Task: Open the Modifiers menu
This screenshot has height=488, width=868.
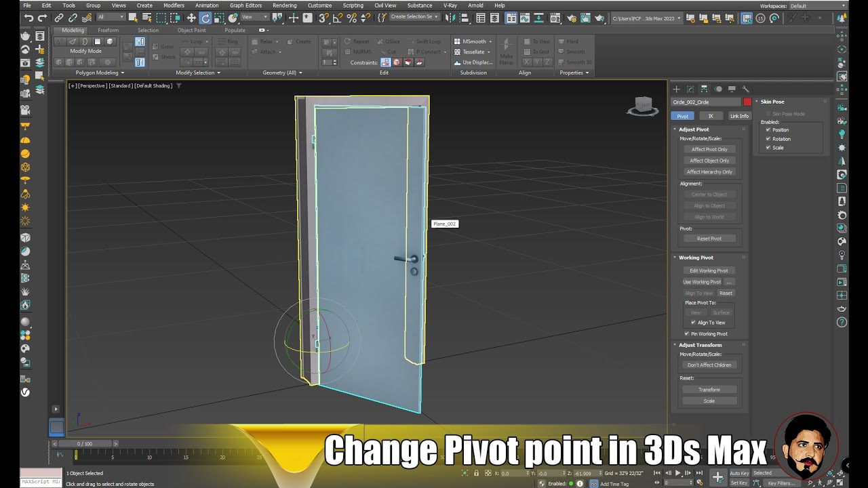Action: 174,5
